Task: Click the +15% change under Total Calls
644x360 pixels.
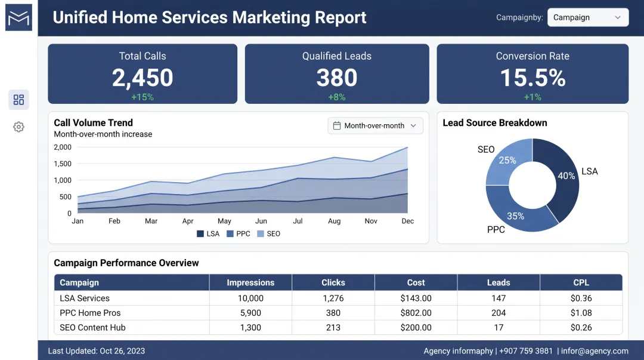Action: [143, 97]
